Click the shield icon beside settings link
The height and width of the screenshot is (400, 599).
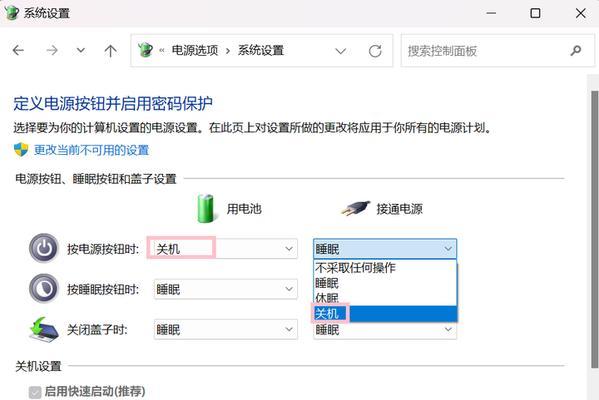click(21, 150)
